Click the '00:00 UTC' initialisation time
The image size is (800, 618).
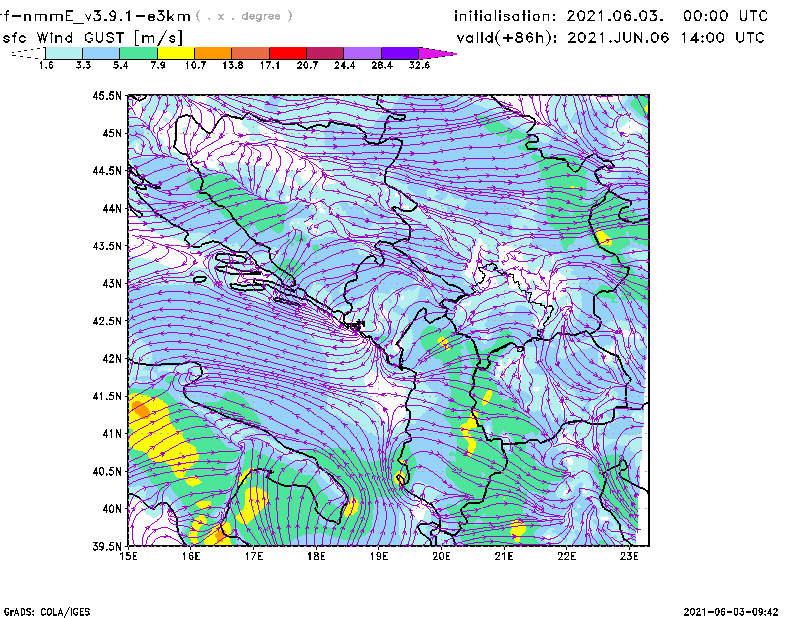pyautogui.click(x=725, y=16)
